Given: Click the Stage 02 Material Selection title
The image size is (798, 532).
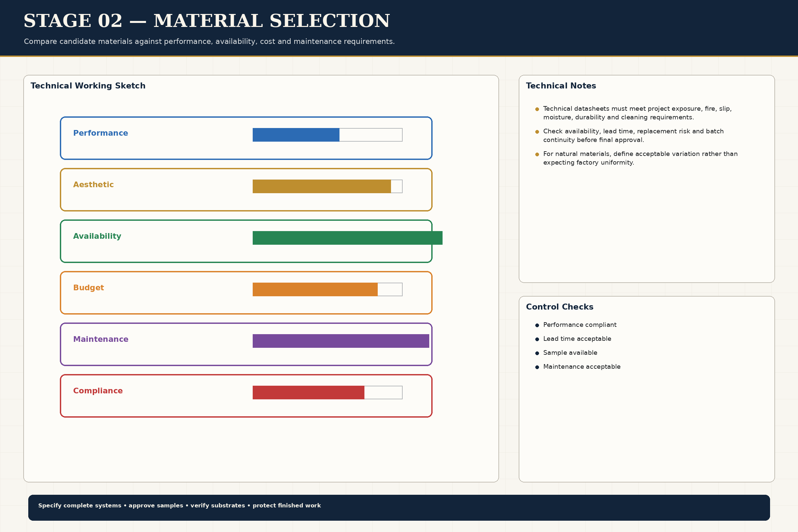Looking at the screenshot, I should coord(207,21).
